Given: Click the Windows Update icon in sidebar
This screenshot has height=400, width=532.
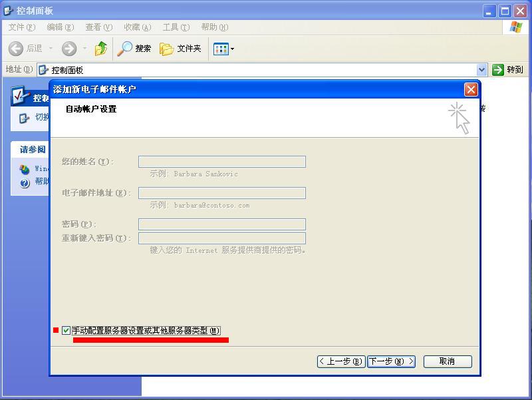Looking at the screenshot, I should click(25, 169).
